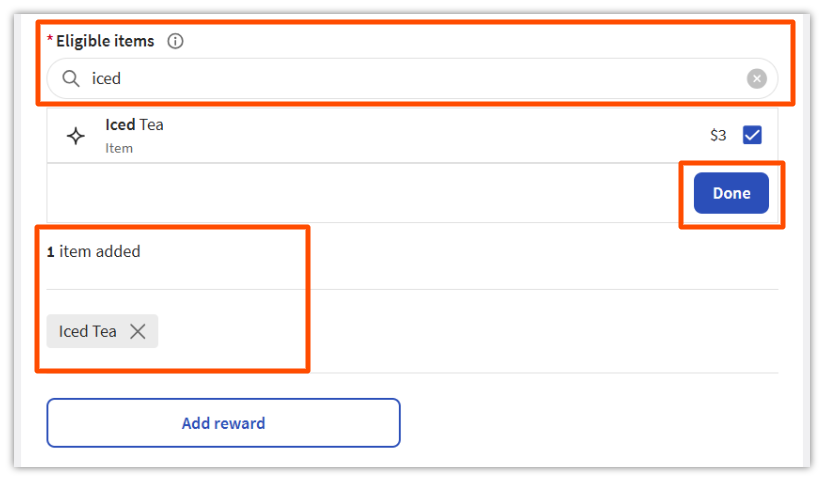Click the Eligible items field label
The width and height of the screenshot is (822, 477).
pyautogui.click(x=105, y=41)
